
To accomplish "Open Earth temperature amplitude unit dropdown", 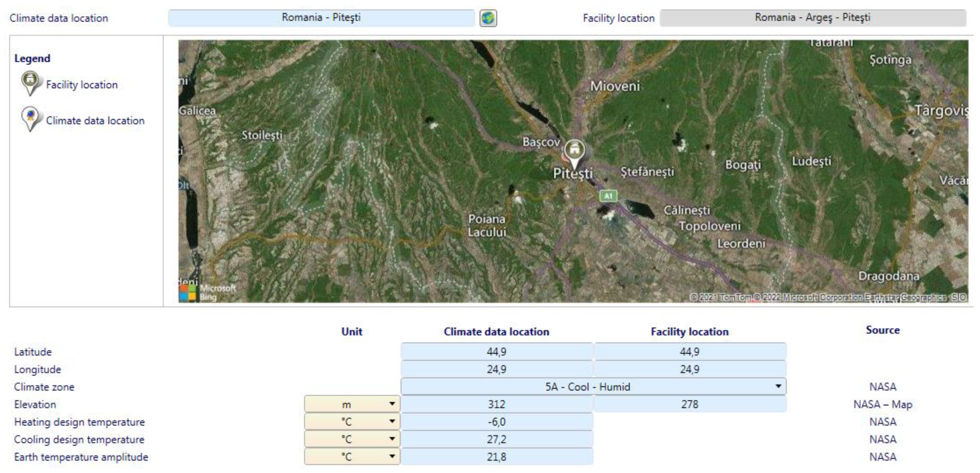I will (392, 456).
